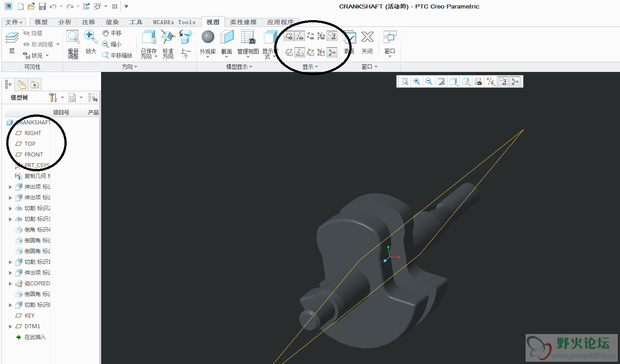Switch to the 应用程序 ribbon tab

click(x=280, y=22)
